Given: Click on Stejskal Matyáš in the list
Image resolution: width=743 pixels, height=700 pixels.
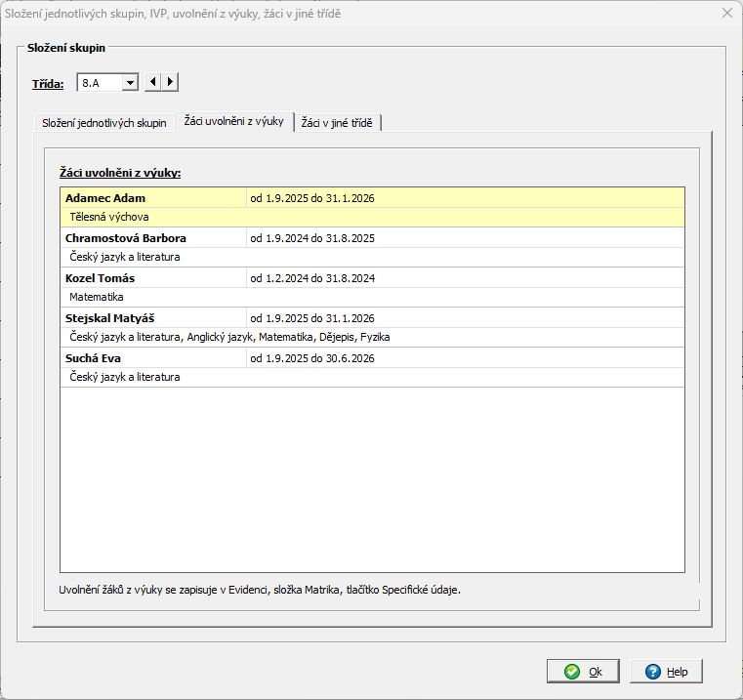Looking at the screenshot, I should pyautogui.click(x=110, y=318).
